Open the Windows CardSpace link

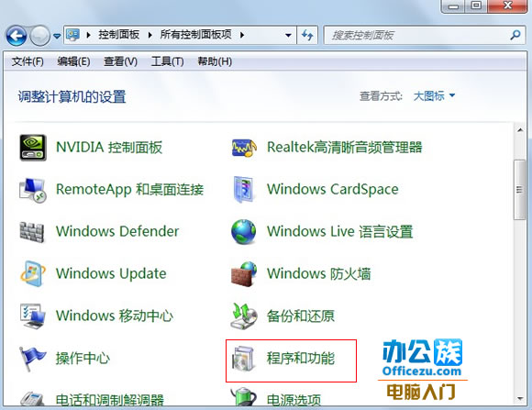(332, 190)
